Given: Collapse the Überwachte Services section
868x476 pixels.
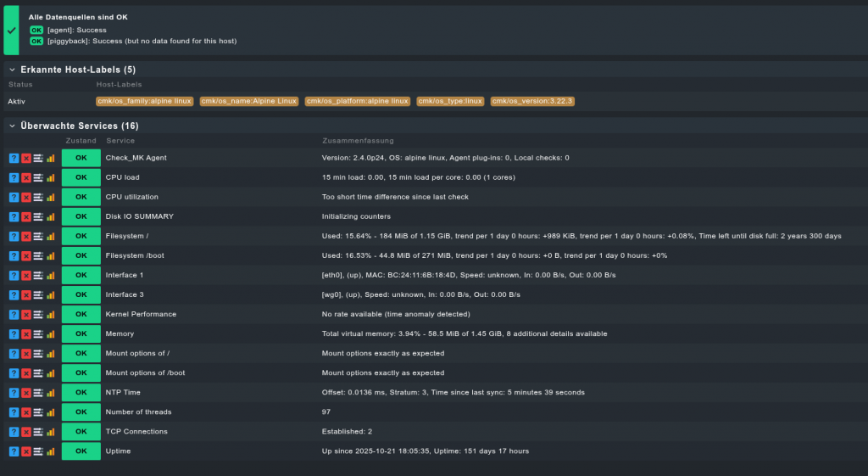Looking at the screenshot, I should (x=12, y=126).
